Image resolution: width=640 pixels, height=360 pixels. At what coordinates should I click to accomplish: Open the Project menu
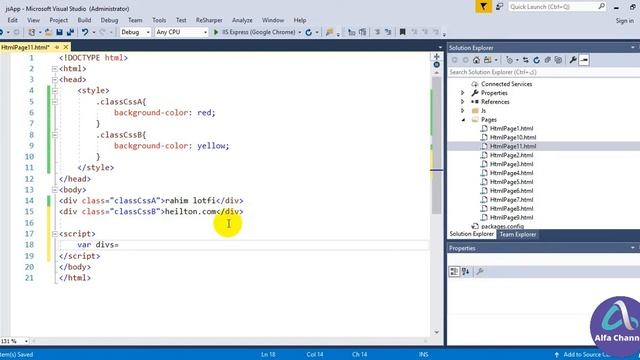tap(59, 20)
